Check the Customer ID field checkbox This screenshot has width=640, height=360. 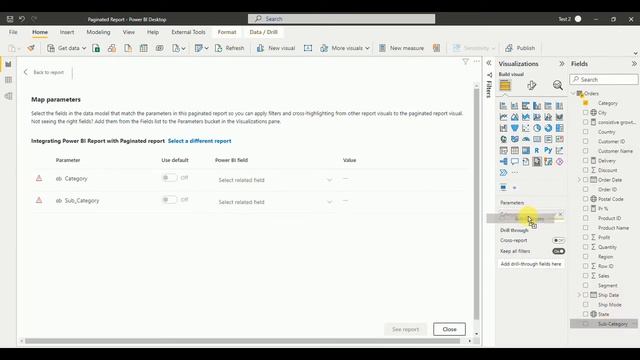[585, 141]
